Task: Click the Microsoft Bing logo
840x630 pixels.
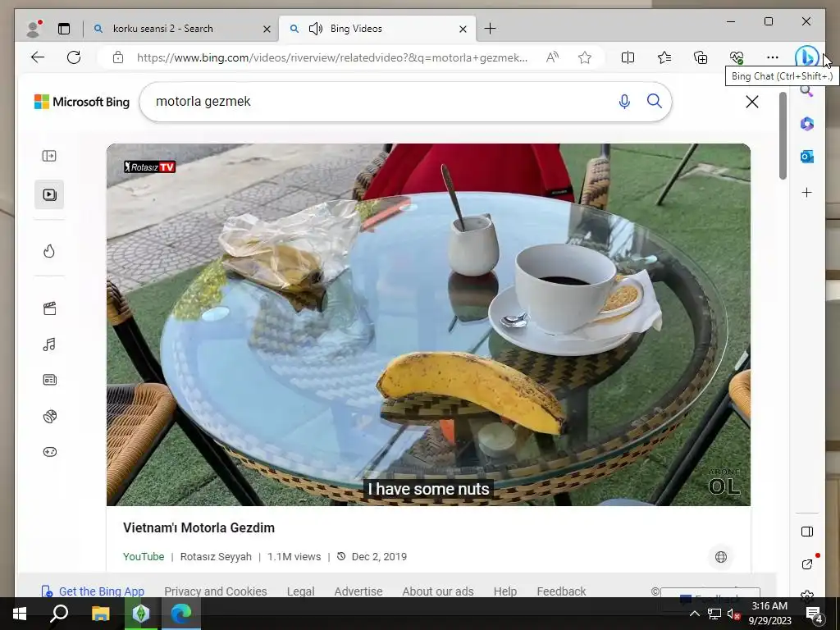Action: point(82,102)
